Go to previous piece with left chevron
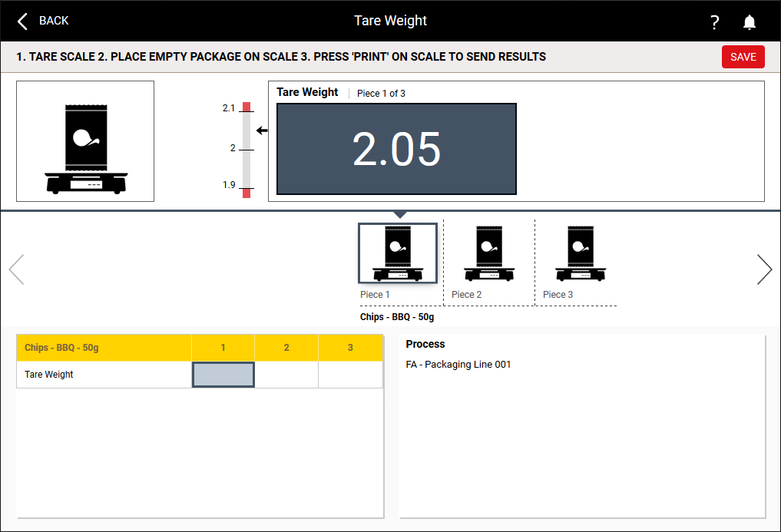The height and width of the screenshot is (532, 781). [x=16, y=269]
